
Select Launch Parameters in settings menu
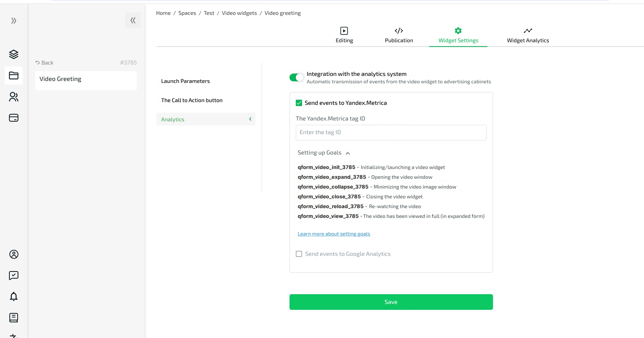point(185,81)
